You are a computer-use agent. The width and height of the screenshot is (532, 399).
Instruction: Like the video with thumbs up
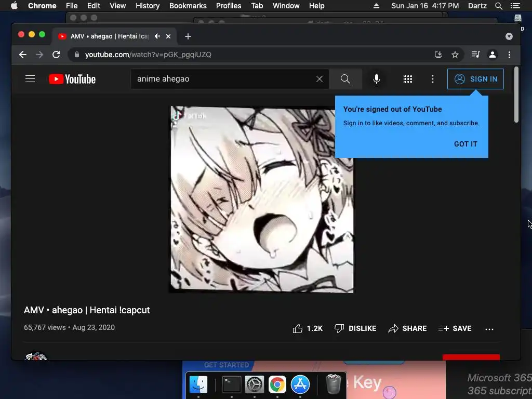(x=308, y=328)
